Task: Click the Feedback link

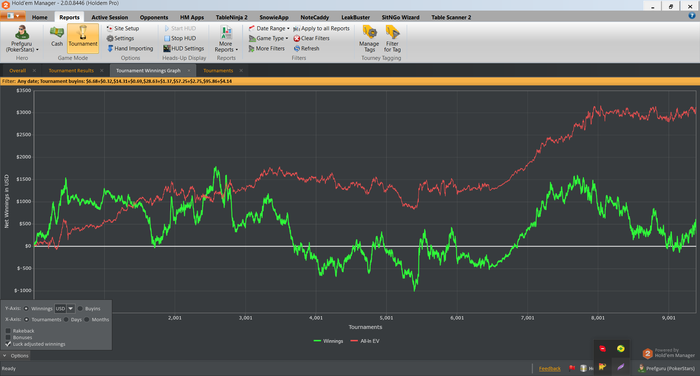Action: pyautogui.click(x=550, y=368)
